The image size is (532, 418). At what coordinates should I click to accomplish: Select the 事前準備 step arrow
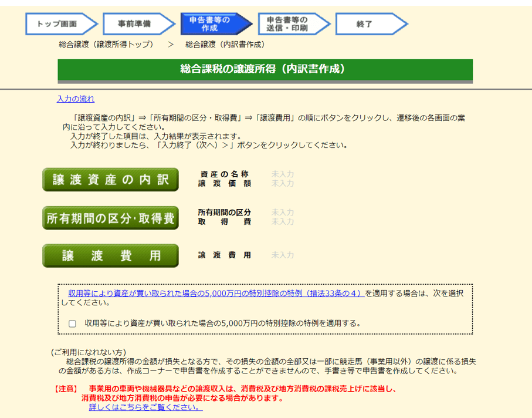click(138, 23)
